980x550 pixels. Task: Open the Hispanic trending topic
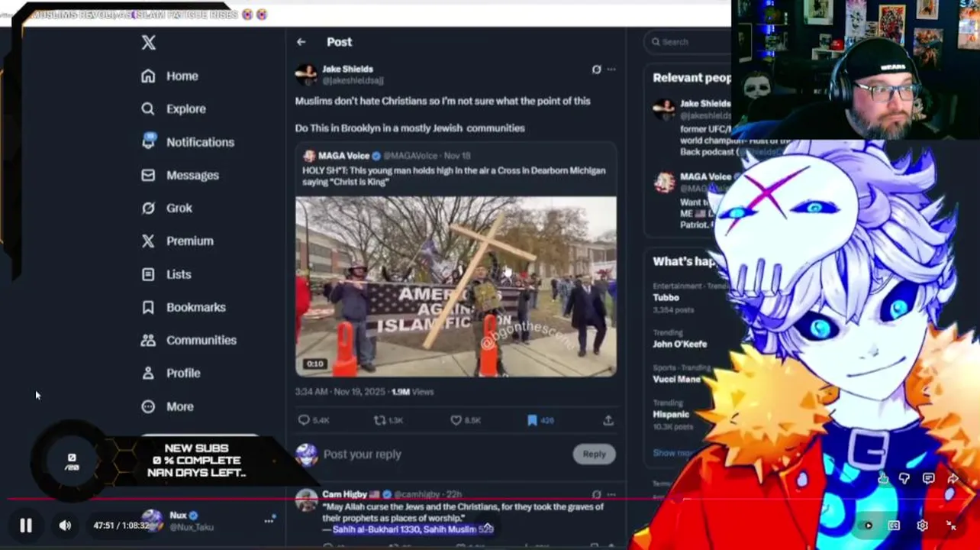coord(671,414)
